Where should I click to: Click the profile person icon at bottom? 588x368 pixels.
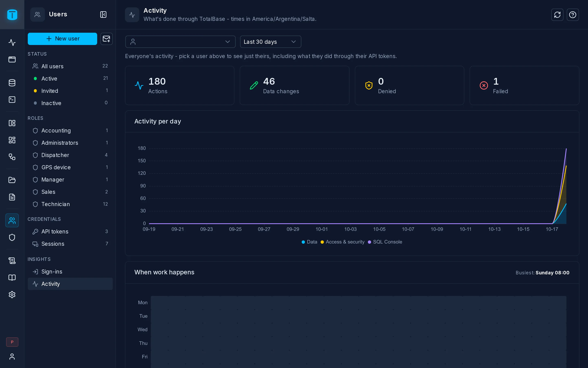click(12, 357)
